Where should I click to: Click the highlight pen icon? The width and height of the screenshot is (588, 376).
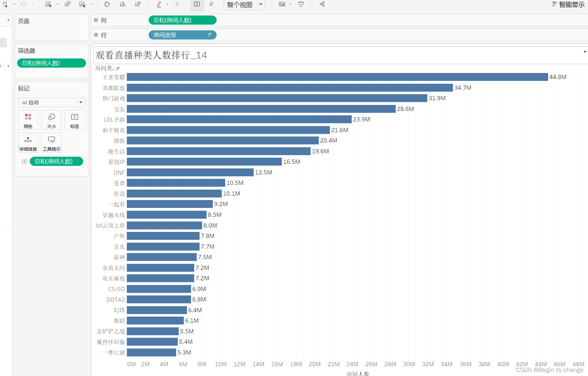click(x=159, y=4)
